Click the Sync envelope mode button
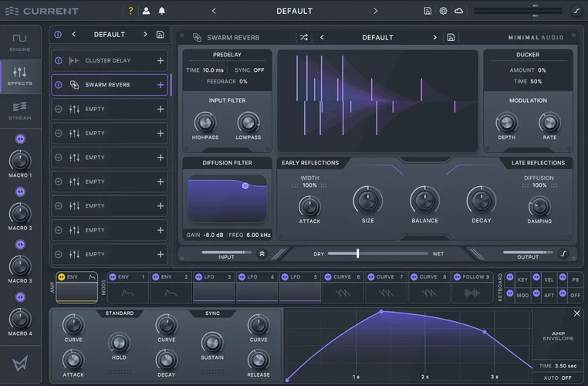Viewport: 588px width, 386px height. point(212,313)
